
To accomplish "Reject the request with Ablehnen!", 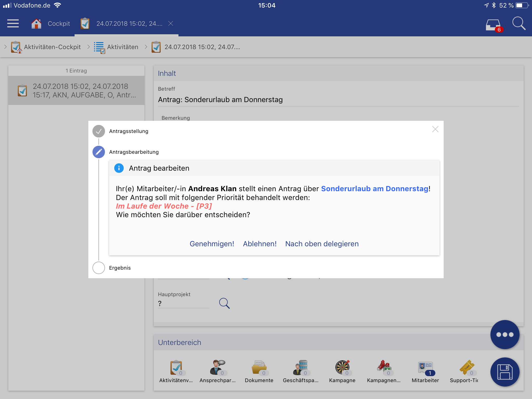I will (260, 244).
